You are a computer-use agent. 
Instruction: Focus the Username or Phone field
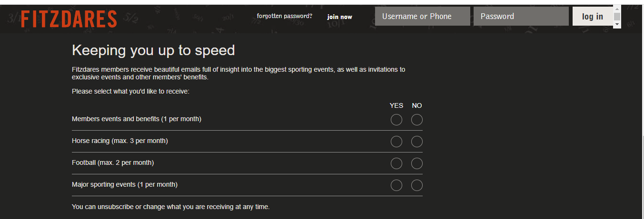point(423,16)
